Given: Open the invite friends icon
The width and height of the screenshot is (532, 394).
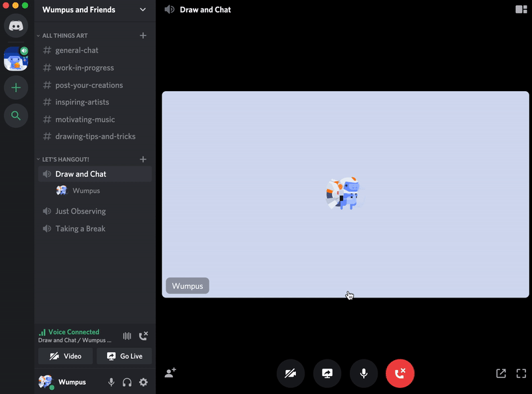Looking at the screenshot, I should (x=170, y=373).
